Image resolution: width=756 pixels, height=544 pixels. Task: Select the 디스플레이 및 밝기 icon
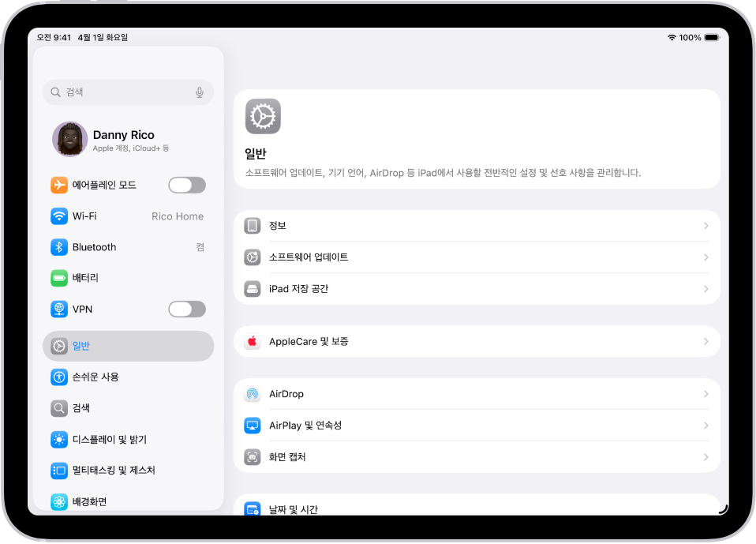coord(59,439)
